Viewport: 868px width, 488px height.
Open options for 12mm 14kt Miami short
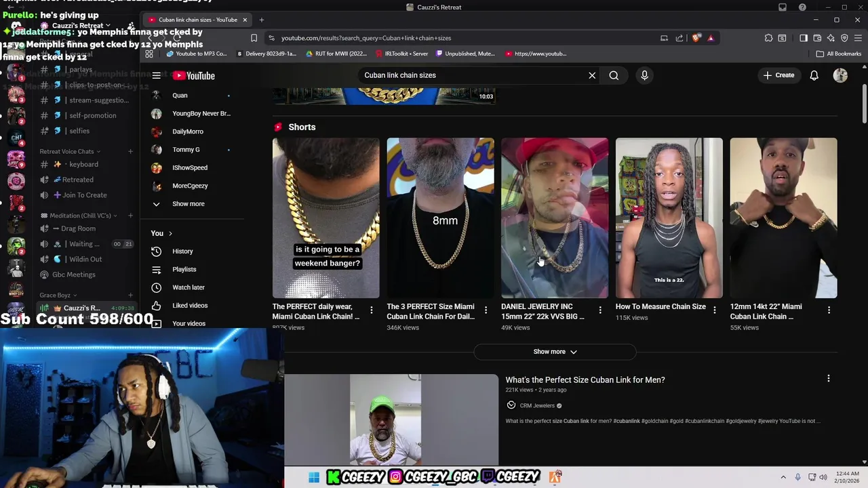click(x=829, y=310)
